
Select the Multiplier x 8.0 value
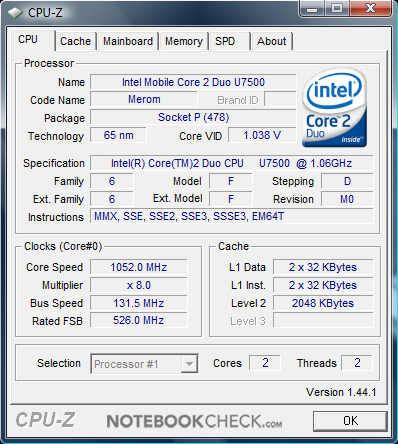click(139, 285)
